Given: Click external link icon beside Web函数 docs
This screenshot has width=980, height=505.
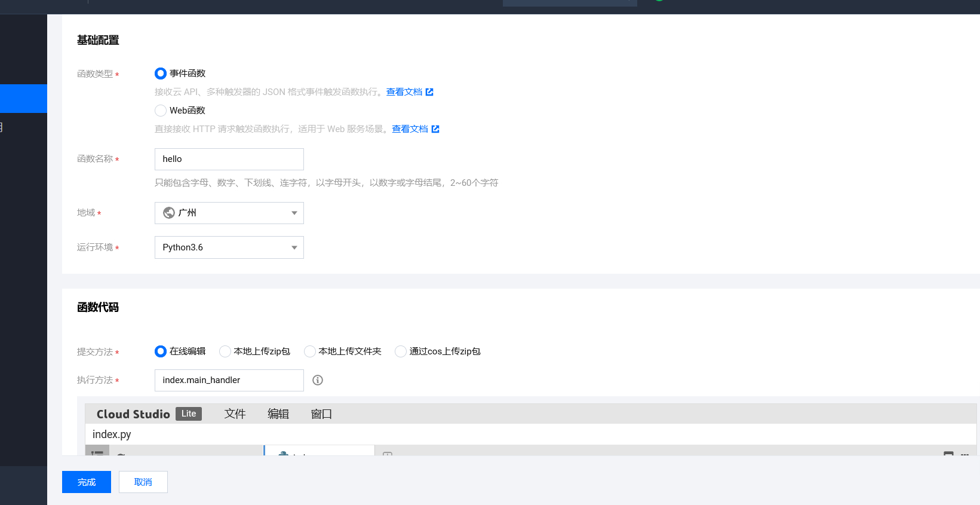Looking at the screenshot, I should click(435, 129).
